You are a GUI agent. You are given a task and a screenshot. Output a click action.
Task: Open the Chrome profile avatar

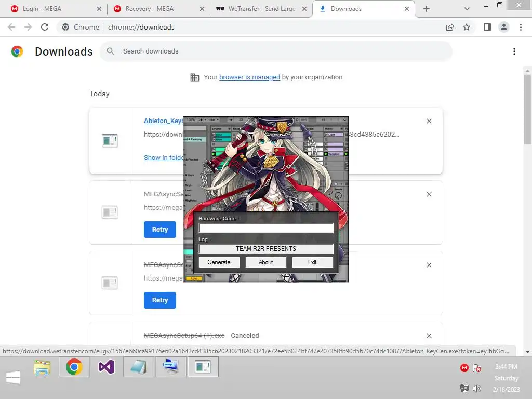point(504,27)
